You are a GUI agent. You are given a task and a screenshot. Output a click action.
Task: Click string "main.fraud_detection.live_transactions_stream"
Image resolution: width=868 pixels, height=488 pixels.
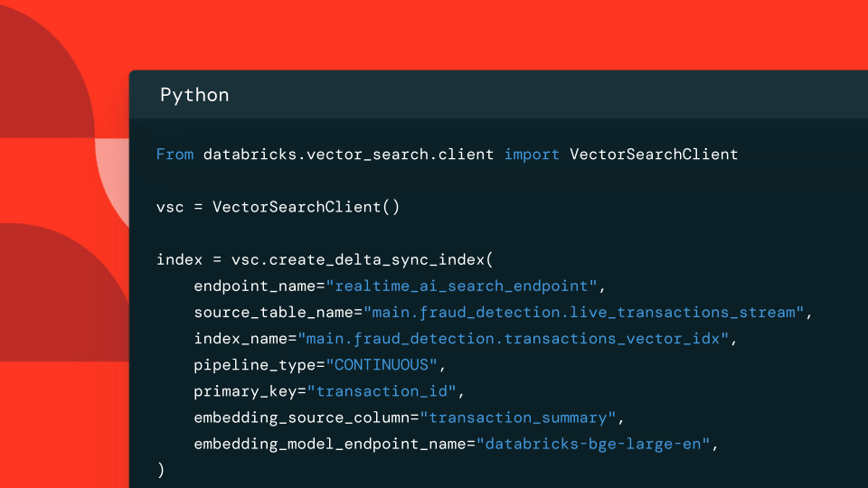click(583, 313)
